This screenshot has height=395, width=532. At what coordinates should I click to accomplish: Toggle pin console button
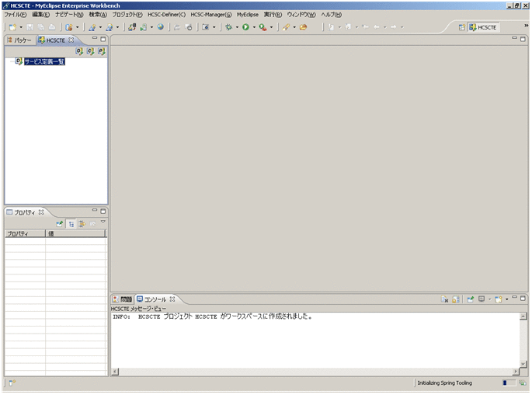(471, 299)
